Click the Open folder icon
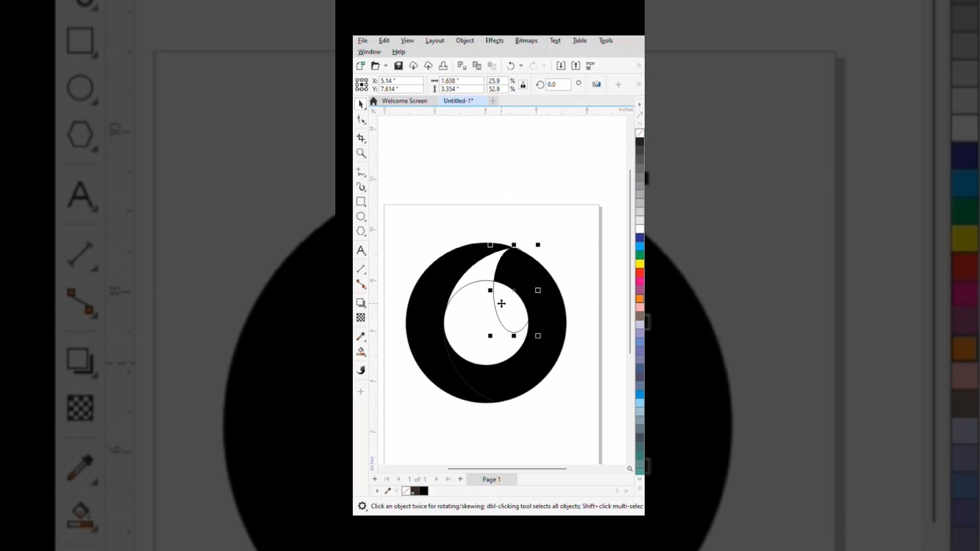Image resolution: width=980 pixels, height=551 pixels. 375,66
